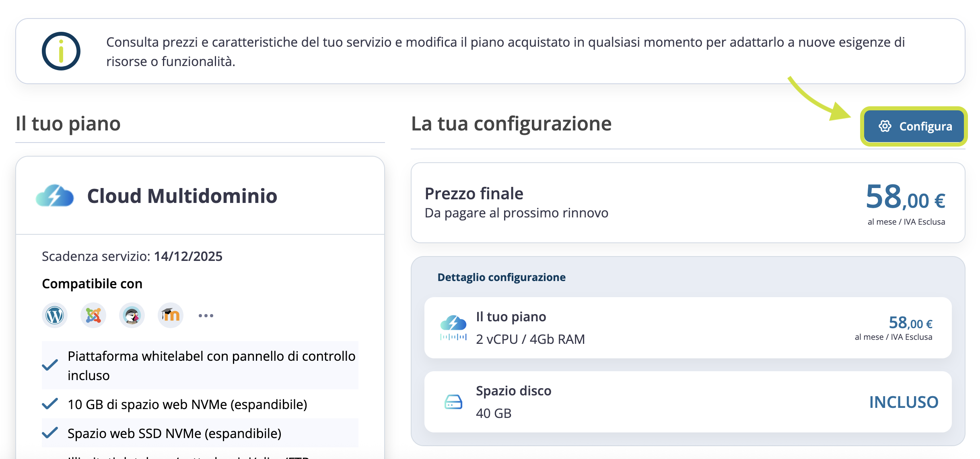980x459 pixels.
Task: Click the Moodle compatibility icon
Action: [171, 315]
